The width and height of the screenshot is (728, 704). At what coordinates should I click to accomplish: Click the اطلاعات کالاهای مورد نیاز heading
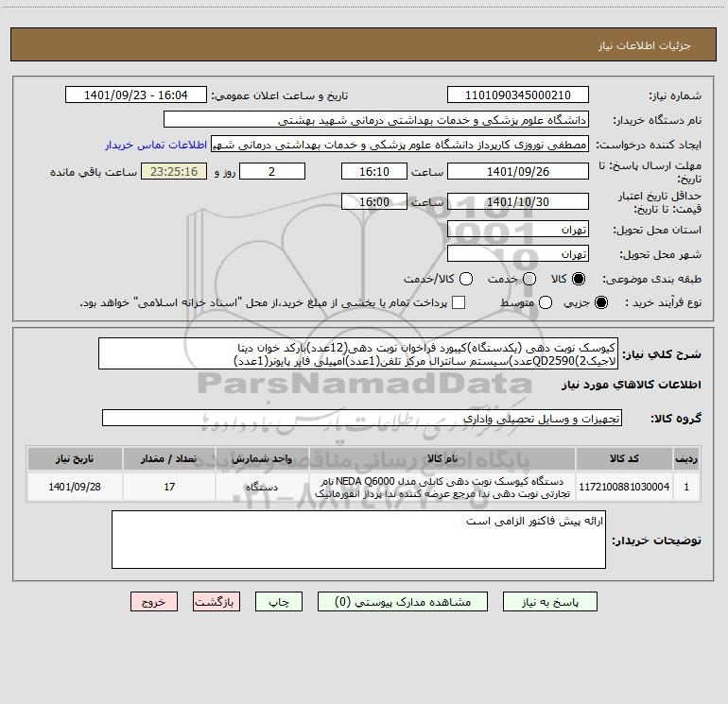(x=631, y=385)
